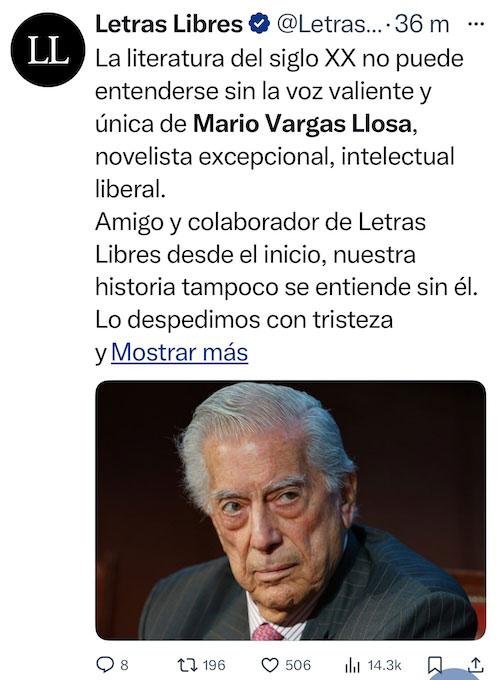Click the like count 506
The width and height of the screenshot is (497, 680).
298,665
